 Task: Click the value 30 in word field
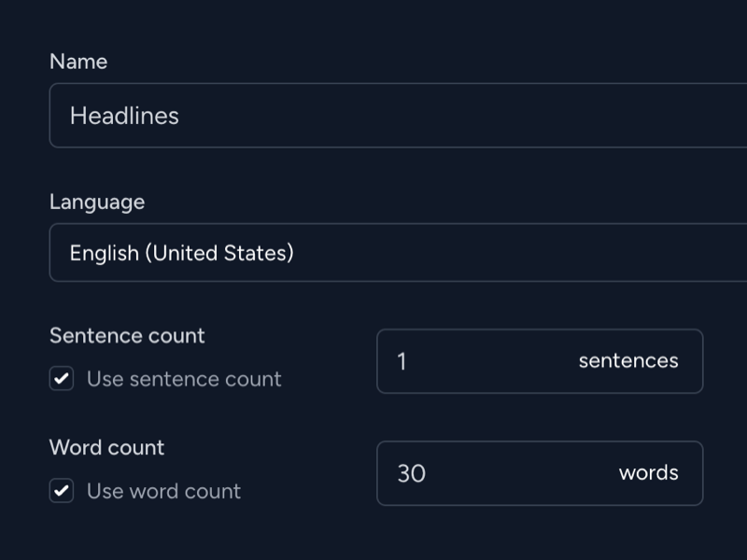pyautogui.click(x=412, y=473)
